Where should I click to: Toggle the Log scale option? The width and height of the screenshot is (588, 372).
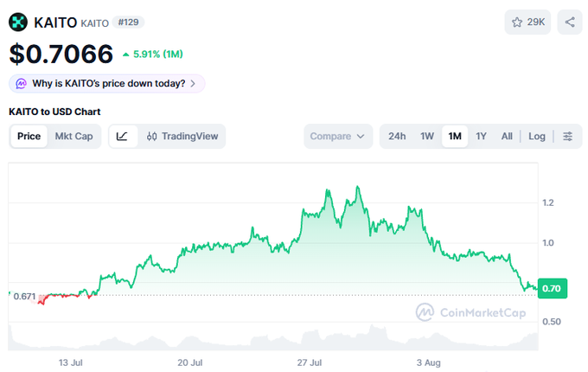(537, 136)
